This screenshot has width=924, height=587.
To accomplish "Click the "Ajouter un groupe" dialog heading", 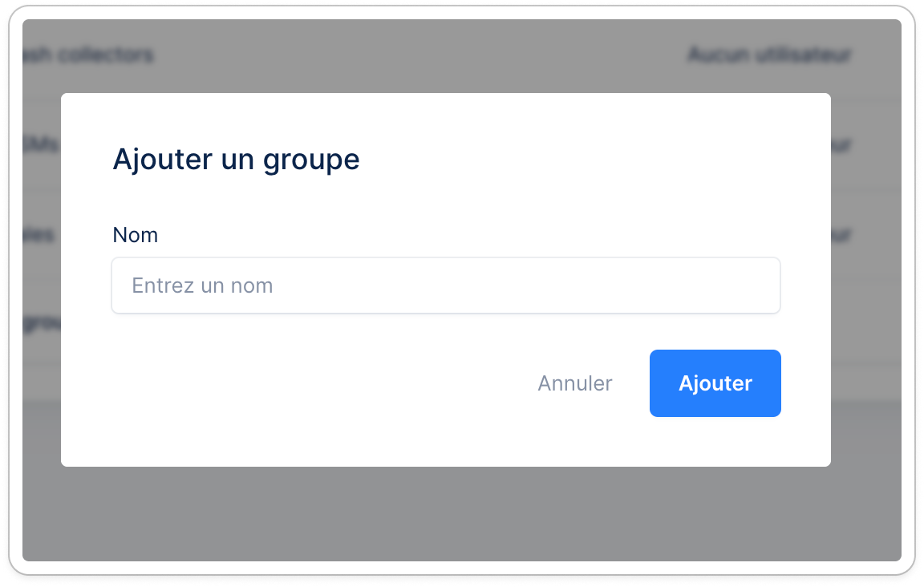I will (236, 159).
